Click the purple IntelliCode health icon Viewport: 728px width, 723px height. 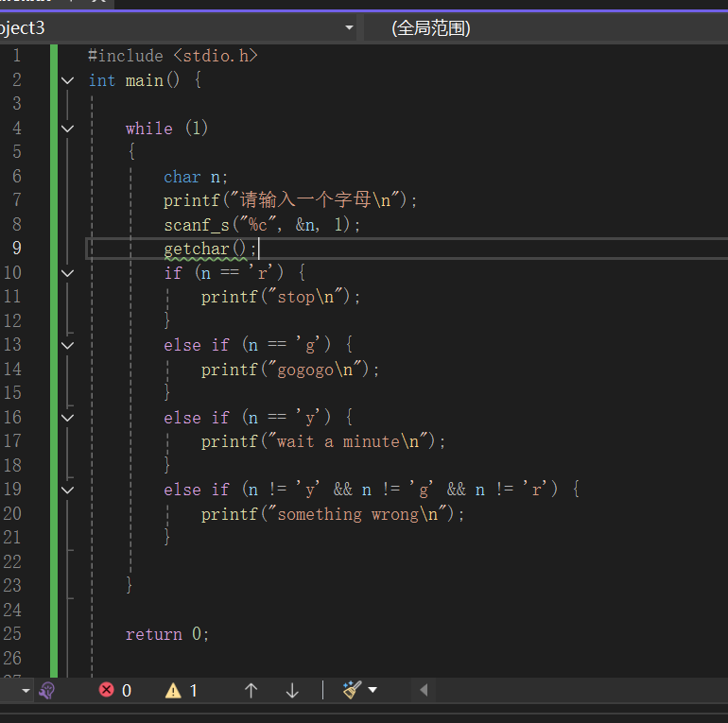pyautogui.click(x=47, y=691)
